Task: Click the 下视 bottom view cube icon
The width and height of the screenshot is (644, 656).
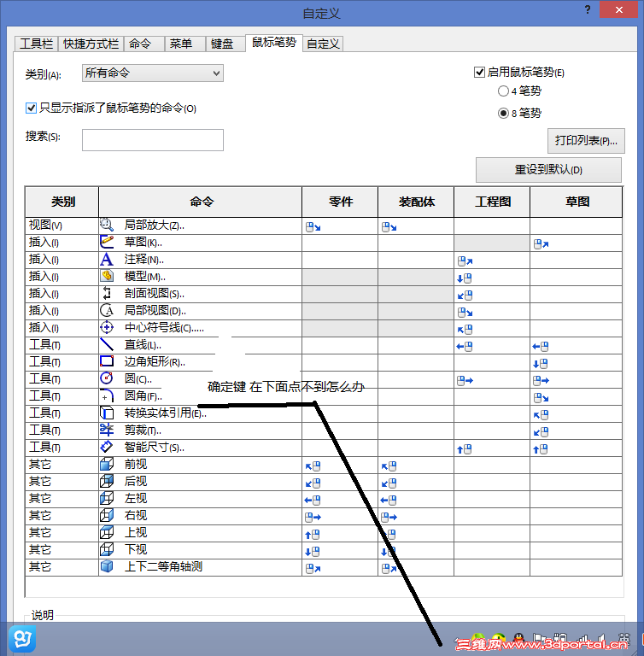Action: coord(107,549)
